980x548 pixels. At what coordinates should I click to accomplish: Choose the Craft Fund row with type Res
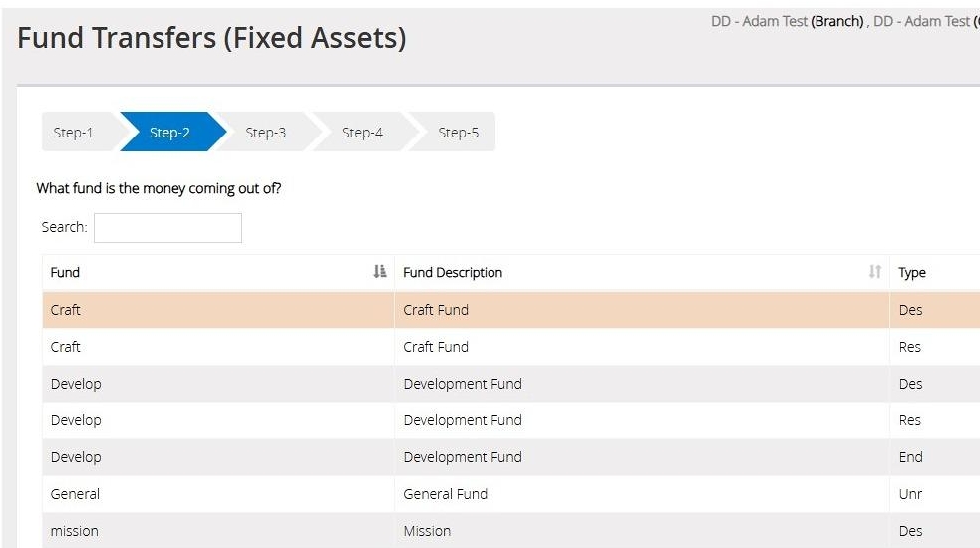[435, 347]
